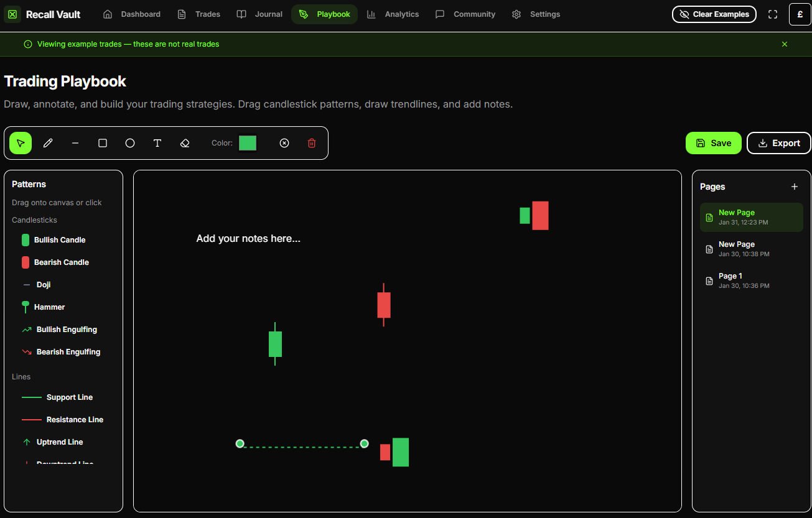Toggle fullscreen mode in the top bar
Image resolution: width=812 pixels, height=518 pixels.
[772, 14]
